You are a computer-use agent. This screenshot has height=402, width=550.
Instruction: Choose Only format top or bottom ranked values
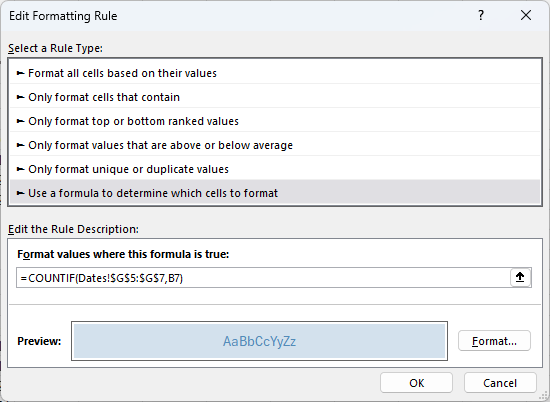pyautogui.click(x=275, y=121)
